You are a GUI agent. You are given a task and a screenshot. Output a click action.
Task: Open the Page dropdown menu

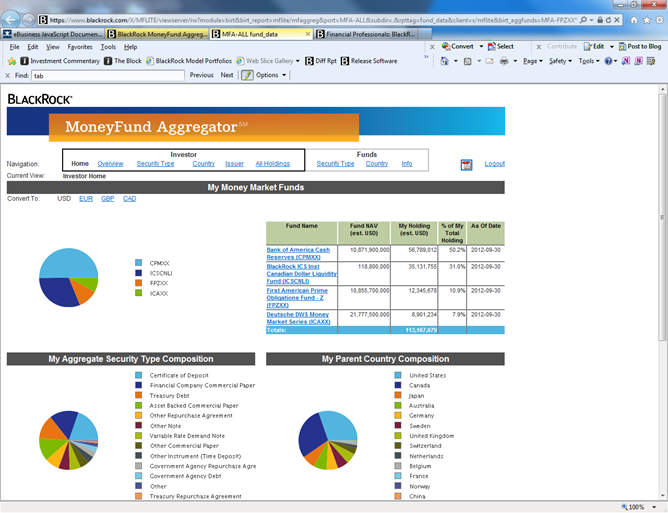point(533,61)
